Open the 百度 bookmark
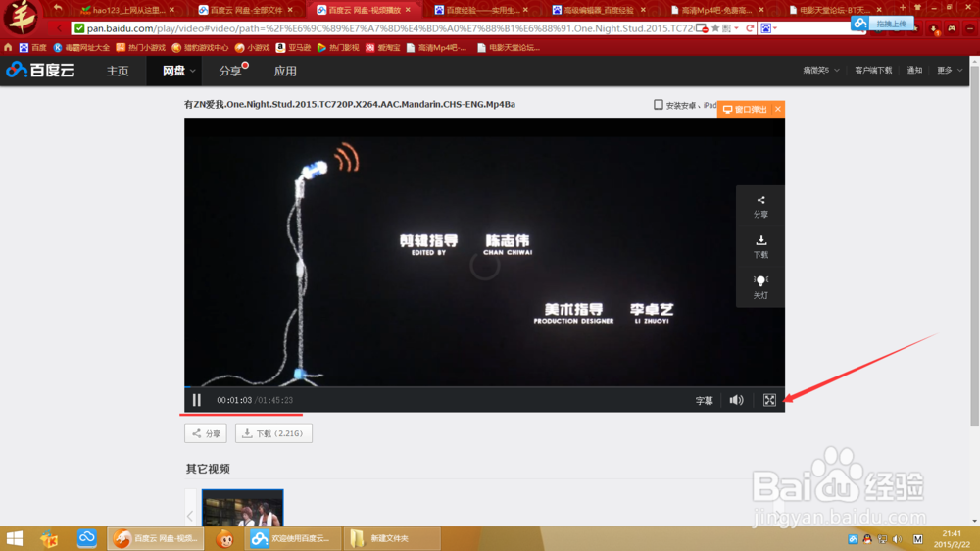Screen dimensions: 980x551 (x=33, y=47)
